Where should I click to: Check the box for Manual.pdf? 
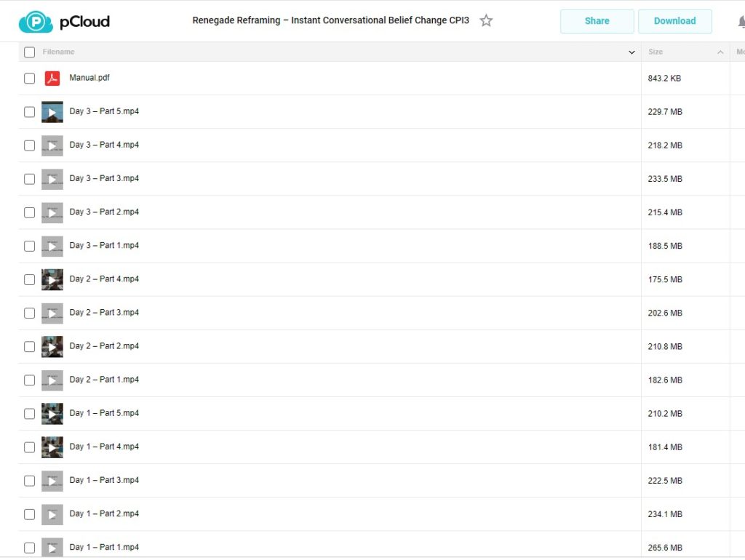[29, 79]
